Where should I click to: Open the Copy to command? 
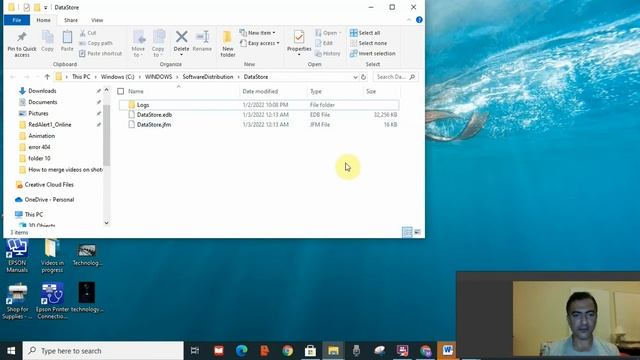pyautogui.click(x=158, y=44)
